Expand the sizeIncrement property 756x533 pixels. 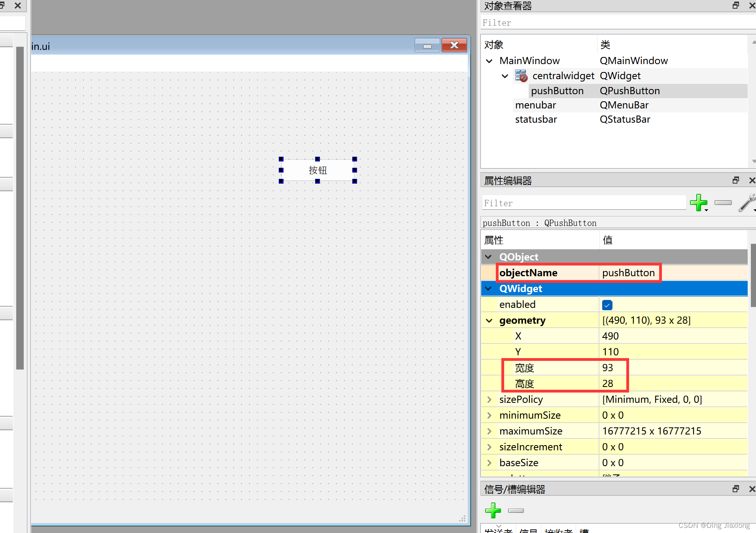pos(489,447)
